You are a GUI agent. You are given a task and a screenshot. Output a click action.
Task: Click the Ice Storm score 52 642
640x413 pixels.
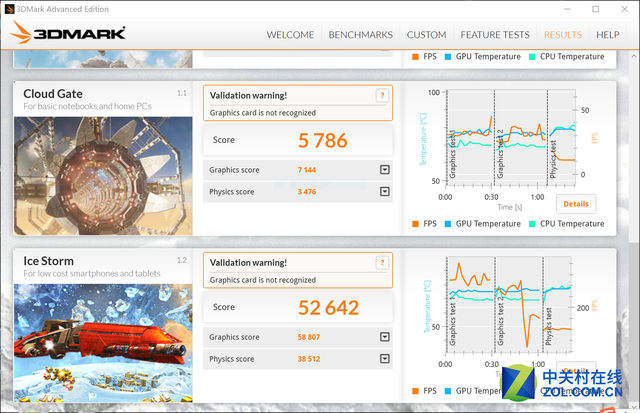pos(329,308)
